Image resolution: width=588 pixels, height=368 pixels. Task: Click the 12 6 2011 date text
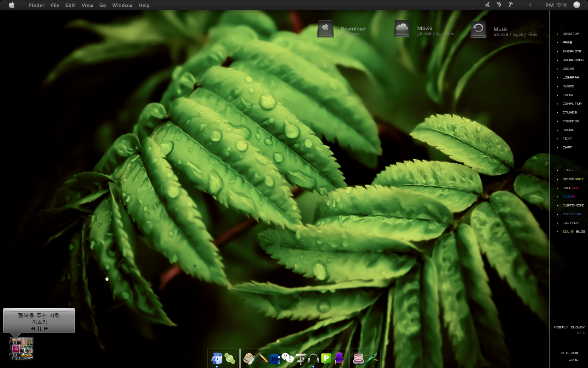click(x=569, y=353)
